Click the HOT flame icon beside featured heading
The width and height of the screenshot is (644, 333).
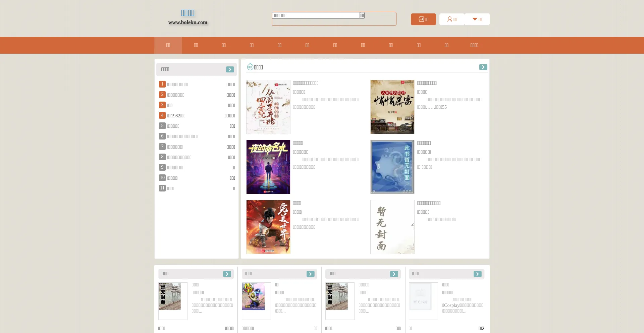click(250, 67)
